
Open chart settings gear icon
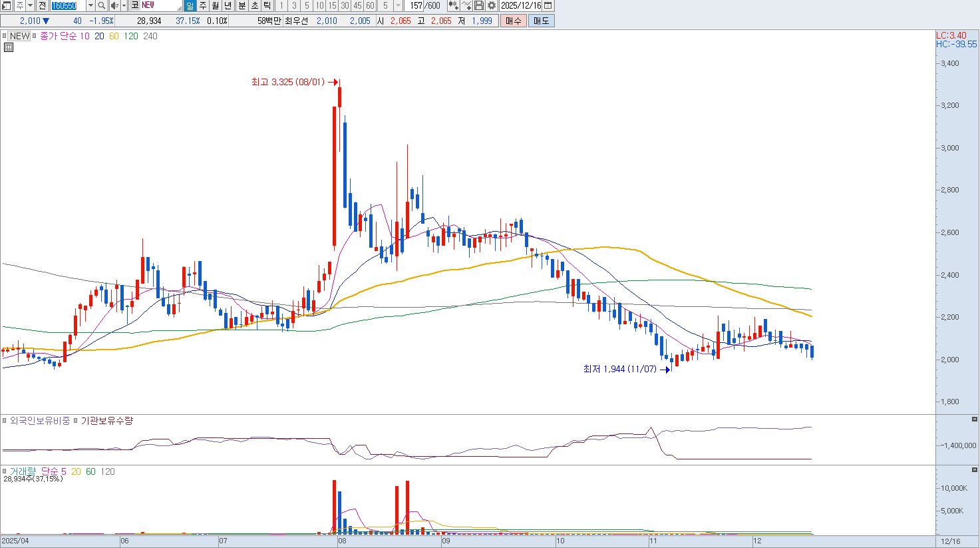(492, 5)
